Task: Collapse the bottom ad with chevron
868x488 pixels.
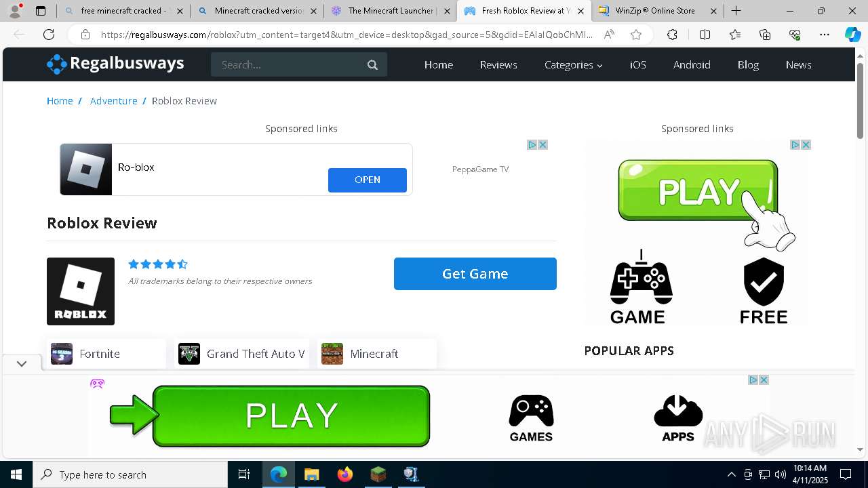Action: click(22, 363)
